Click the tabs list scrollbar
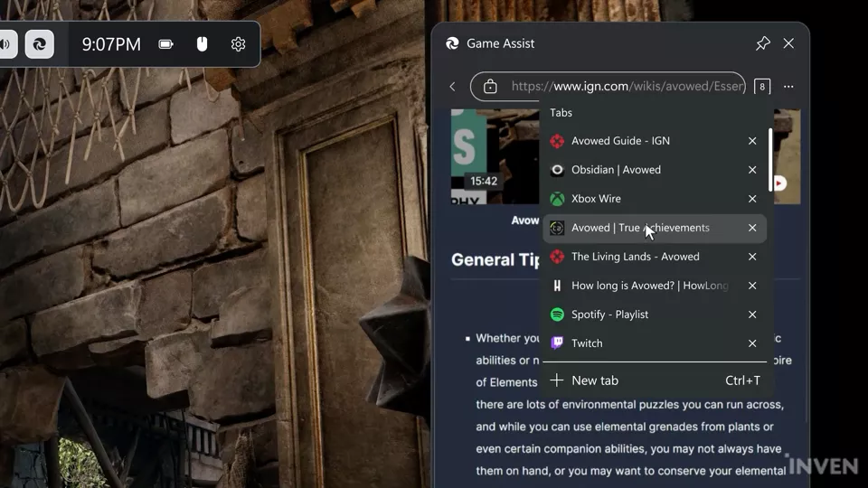Viewport: 868px width, 488px height. pos(770,160)
